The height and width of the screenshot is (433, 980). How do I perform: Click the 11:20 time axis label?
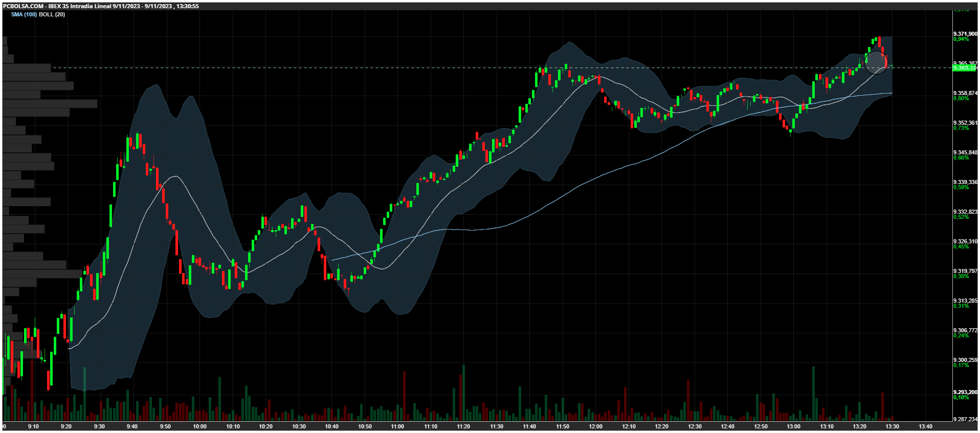(x=463, y=426)
